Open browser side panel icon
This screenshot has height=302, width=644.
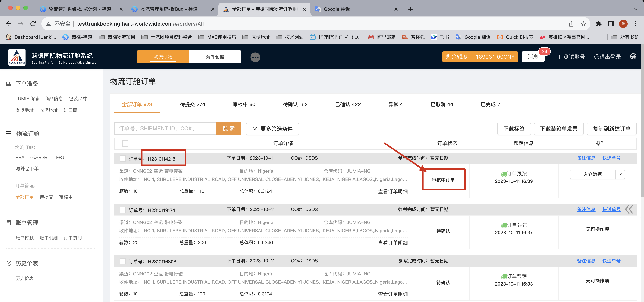pyautogui.click(x=611, y=24)
